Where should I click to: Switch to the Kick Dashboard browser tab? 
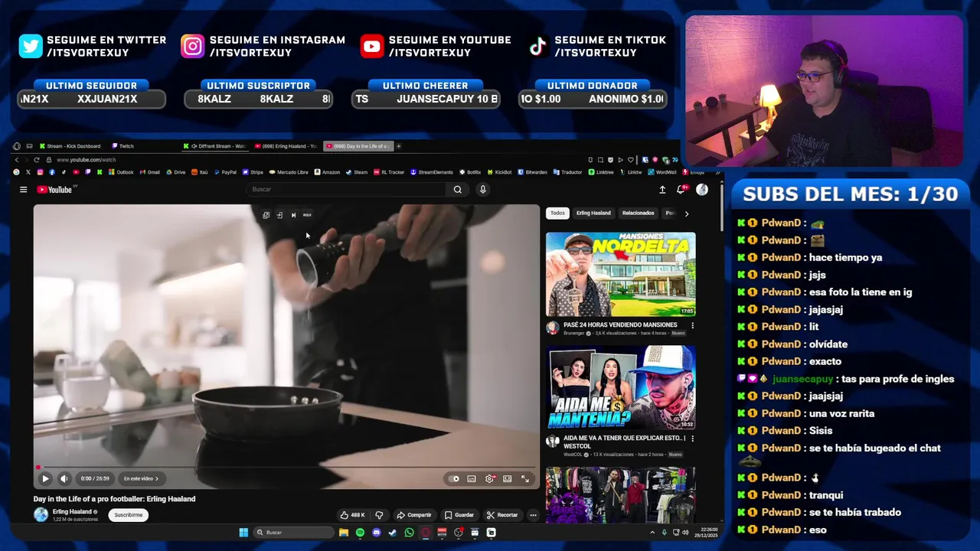point(70,146)
